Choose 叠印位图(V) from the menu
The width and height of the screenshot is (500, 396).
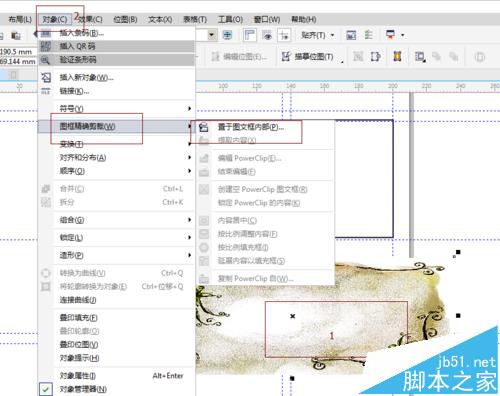(x=116, y=344)
